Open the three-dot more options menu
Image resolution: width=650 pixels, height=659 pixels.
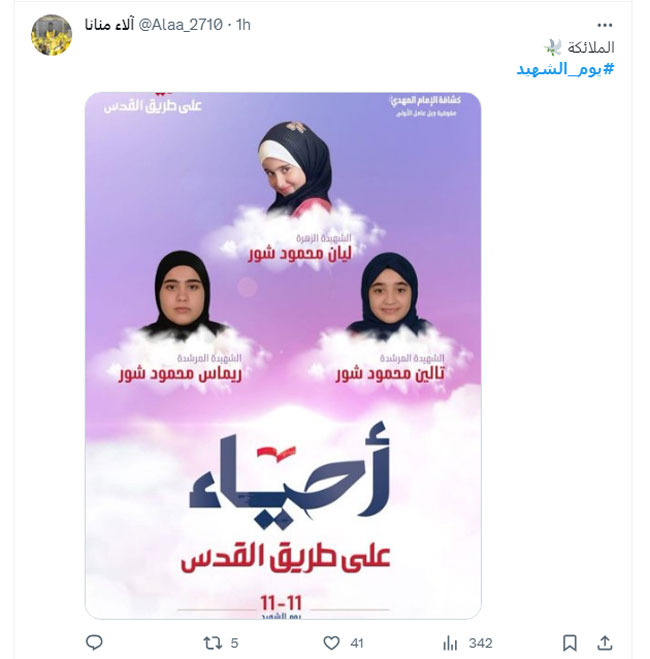[x=605, y=25]
